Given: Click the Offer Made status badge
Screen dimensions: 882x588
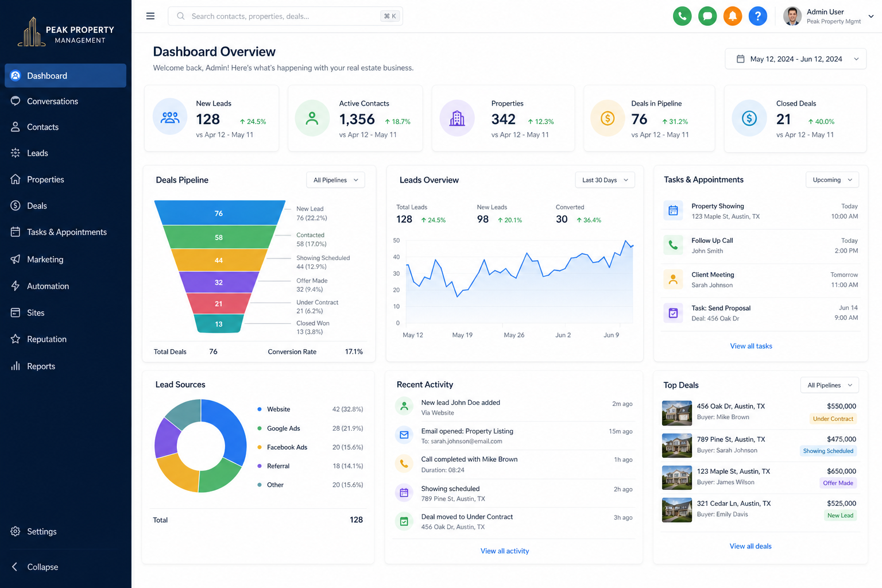Looking at the screenshot, I should (838, 483).
